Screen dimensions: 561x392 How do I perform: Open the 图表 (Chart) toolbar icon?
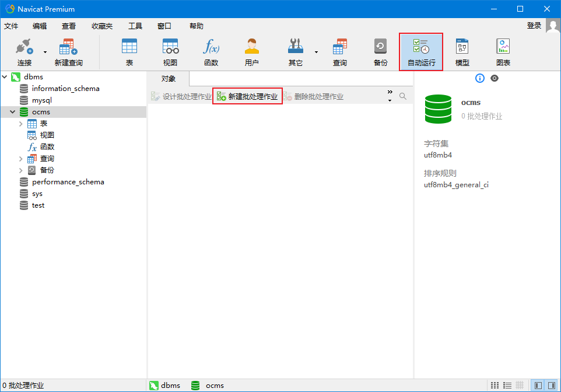503,52
